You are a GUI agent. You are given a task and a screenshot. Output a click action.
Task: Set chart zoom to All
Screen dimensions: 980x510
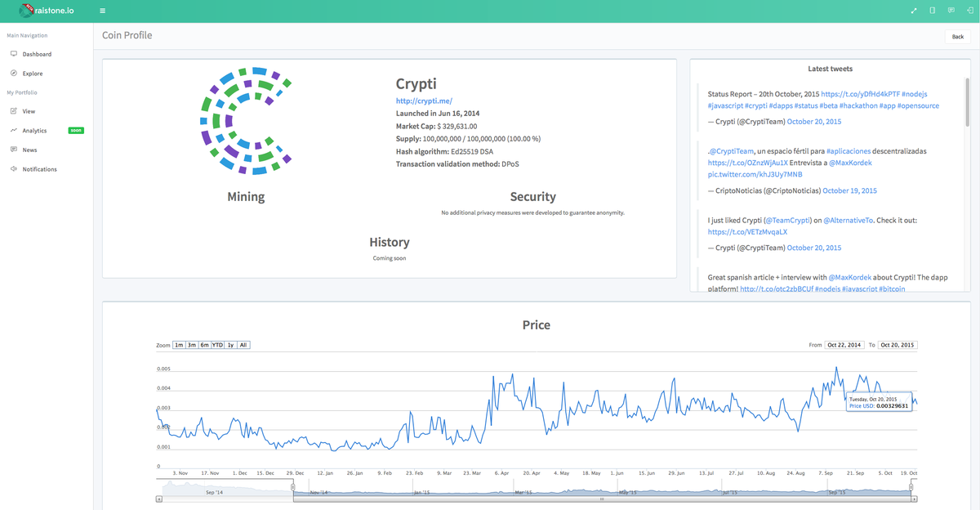[243, 345]
